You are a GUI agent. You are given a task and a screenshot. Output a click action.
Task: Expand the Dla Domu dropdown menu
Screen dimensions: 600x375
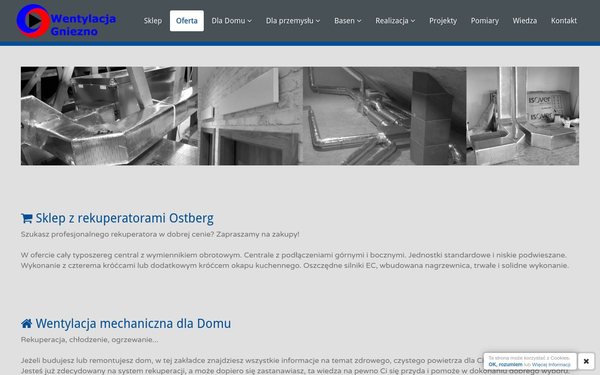[232, 21]
